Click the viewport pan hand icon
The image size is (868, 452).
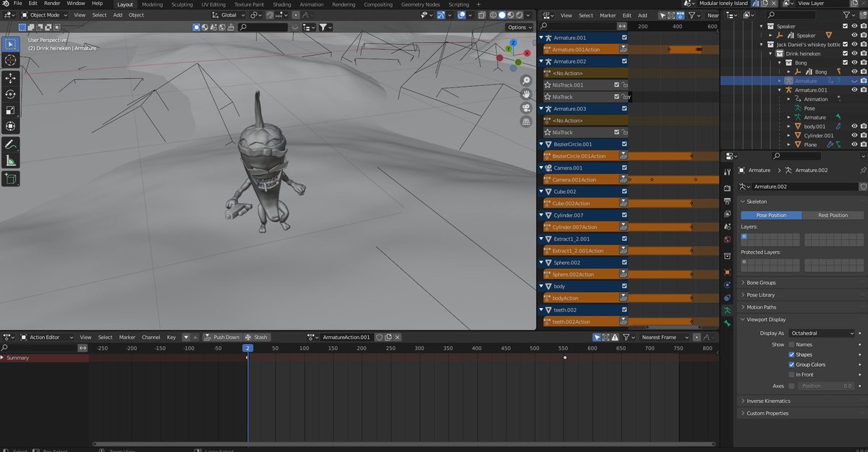[527, 94]
